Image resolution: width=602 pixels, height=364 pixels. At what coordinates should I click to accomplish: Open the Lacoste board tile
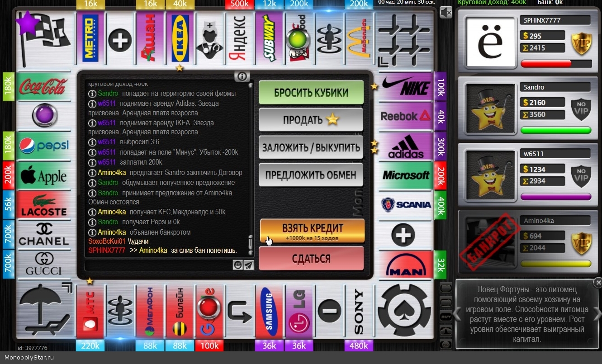(44, 205)
